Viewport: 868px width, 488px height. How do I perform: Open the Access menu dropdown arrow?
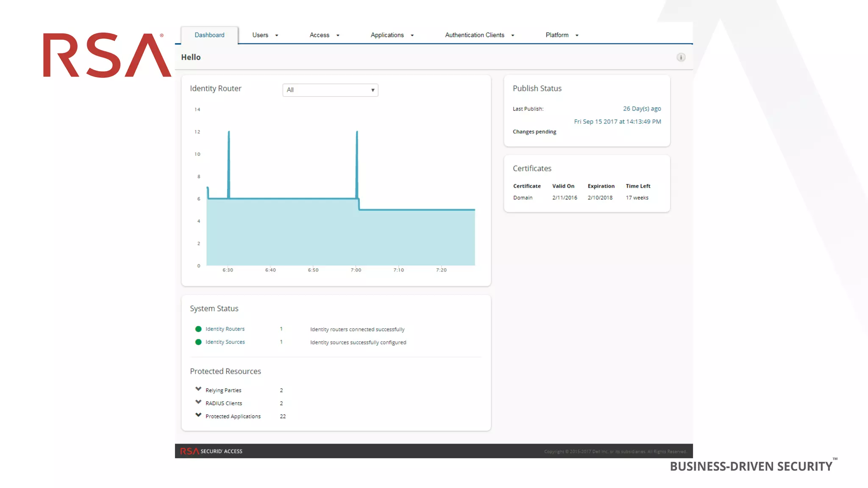tap(338, 36)
